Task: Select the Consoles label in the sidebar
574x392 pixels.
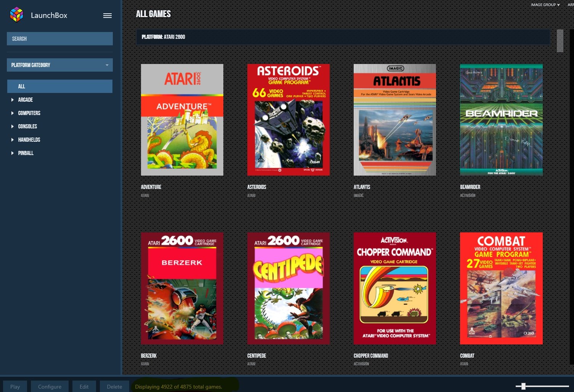Action: click(28, 126)
